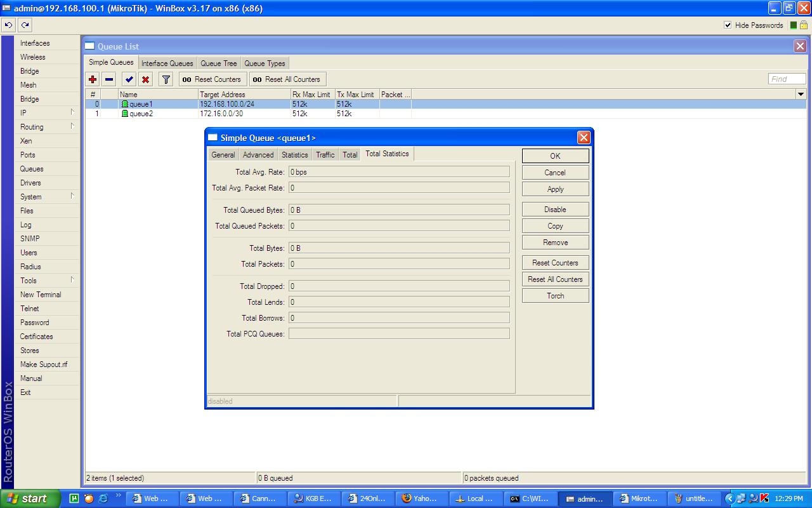Open the Kaspersky icon in the system tray
Screen dimensions: 812x508
pos(766,499)
